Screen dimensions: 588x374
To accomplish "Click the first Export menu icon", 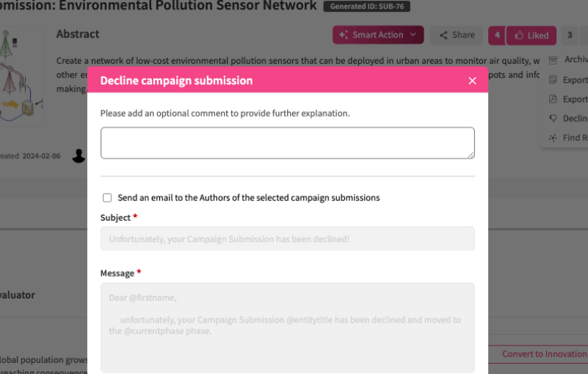I will coord(553,80).
